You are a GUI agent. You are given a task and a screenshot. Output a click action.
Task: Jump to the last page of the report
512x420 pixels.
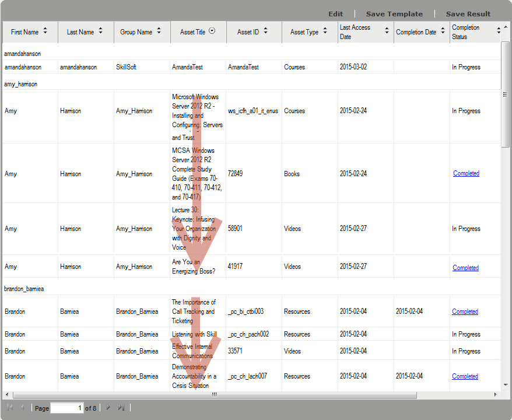pos(121,407)
